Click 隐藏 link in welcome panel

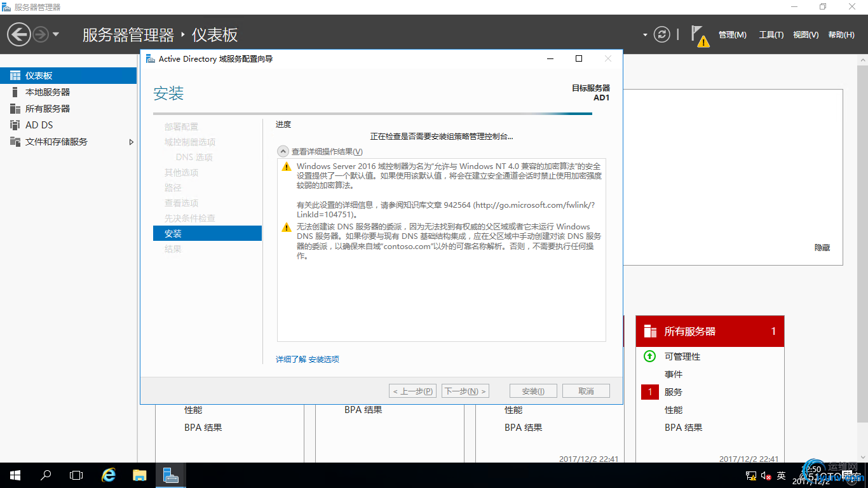pyautogui.click(x=822, y=248)
